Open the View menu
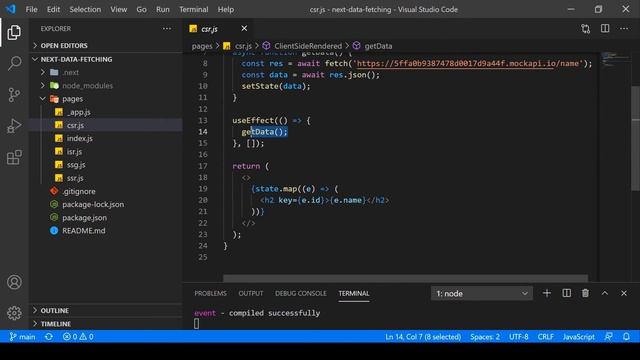 click(118, 9)
